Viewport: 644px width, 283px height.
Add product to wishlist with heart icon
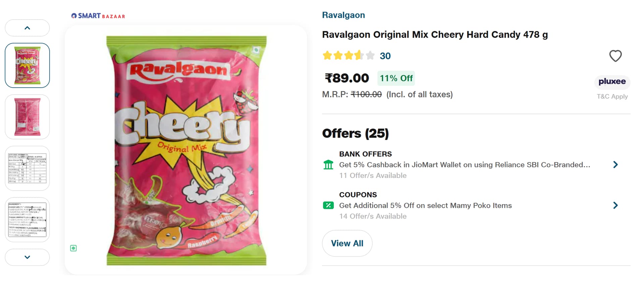[x=615, y=56]
